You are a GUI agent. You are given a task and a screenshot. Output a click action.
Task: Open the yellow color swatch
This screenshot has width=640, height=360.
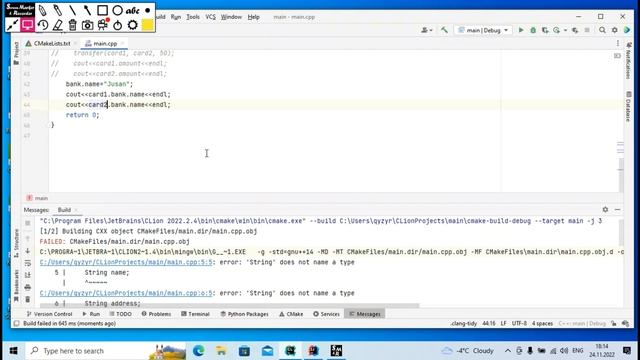147,25
